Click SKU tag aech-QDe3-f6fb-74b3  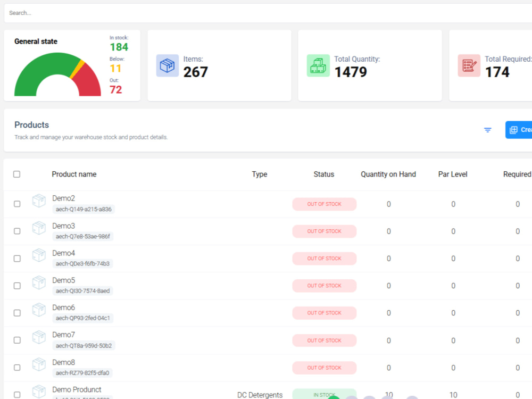click(83, 264)
